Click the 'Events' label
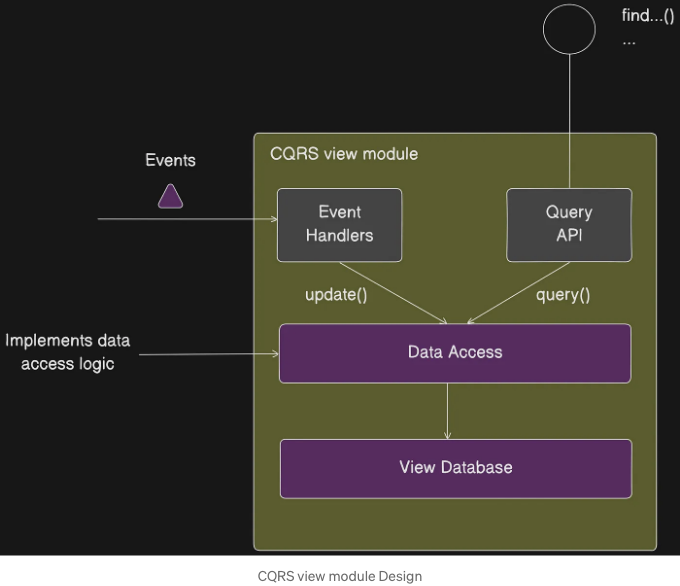 tap(170, 160)
